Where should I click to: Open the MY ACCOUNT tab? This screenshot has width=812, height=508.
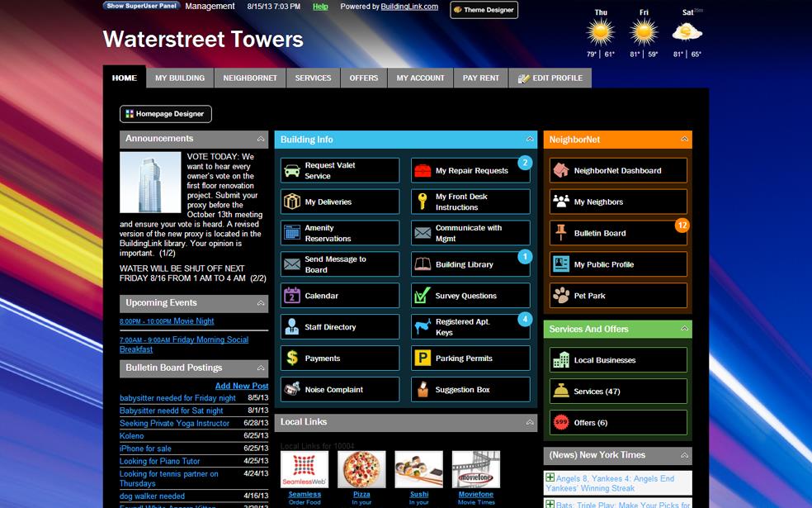pyautogui.click(x=420, y=78)
